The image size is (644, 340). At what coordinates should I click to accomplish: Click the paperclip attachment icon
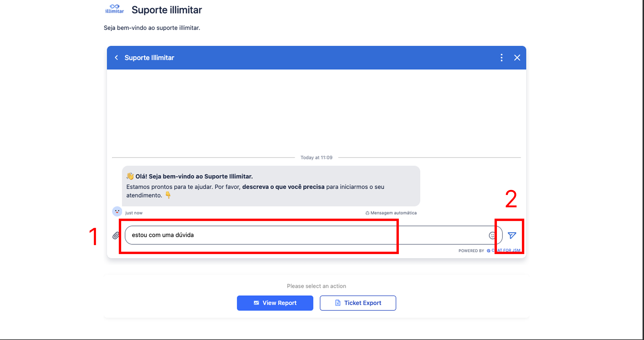pyautogui.click(x=116, y=235)
